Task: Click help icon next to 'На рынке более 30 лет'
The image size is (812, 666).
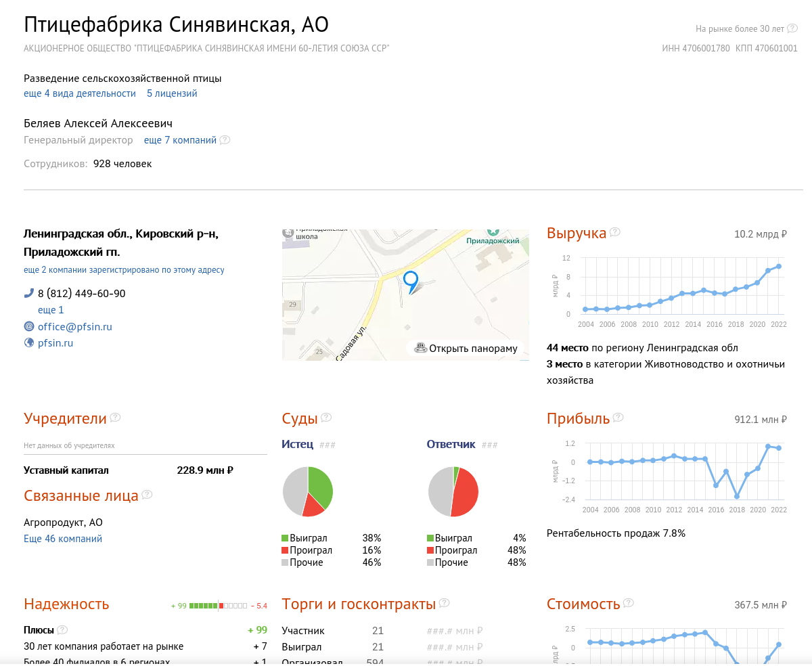Action: tap(792, 28)
